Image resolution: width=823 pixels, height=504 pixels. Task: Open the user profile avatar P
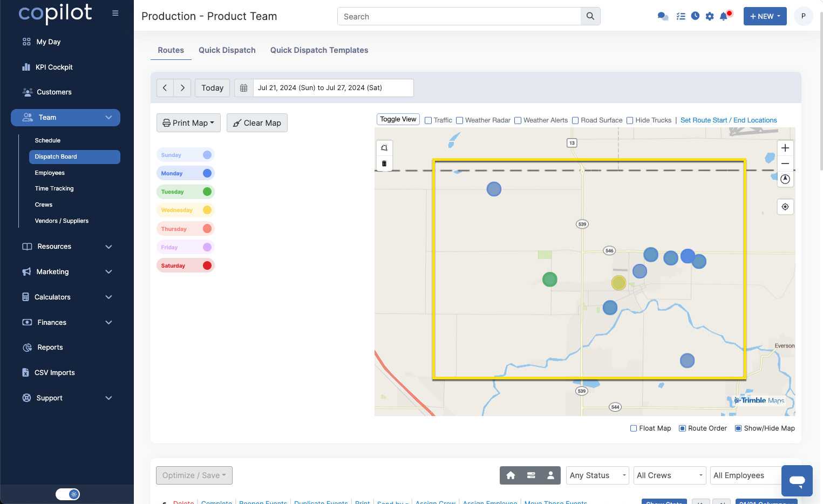coord(803,16)
